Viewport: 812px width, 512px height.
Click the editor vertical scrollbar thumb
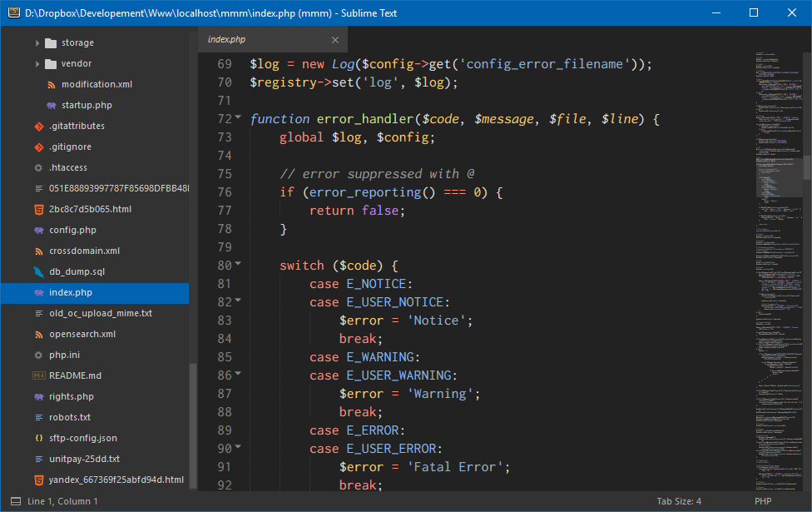point(807,167)
